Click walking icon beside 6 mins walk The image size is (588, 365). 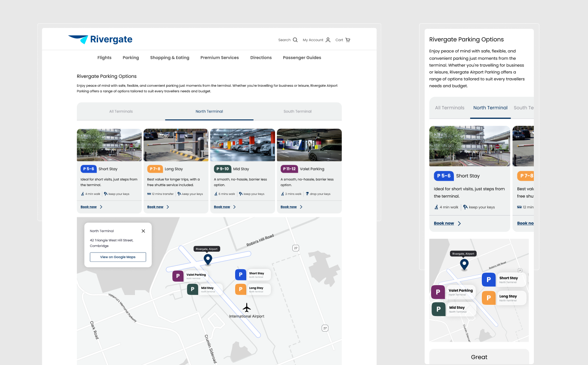pos(216,194)
